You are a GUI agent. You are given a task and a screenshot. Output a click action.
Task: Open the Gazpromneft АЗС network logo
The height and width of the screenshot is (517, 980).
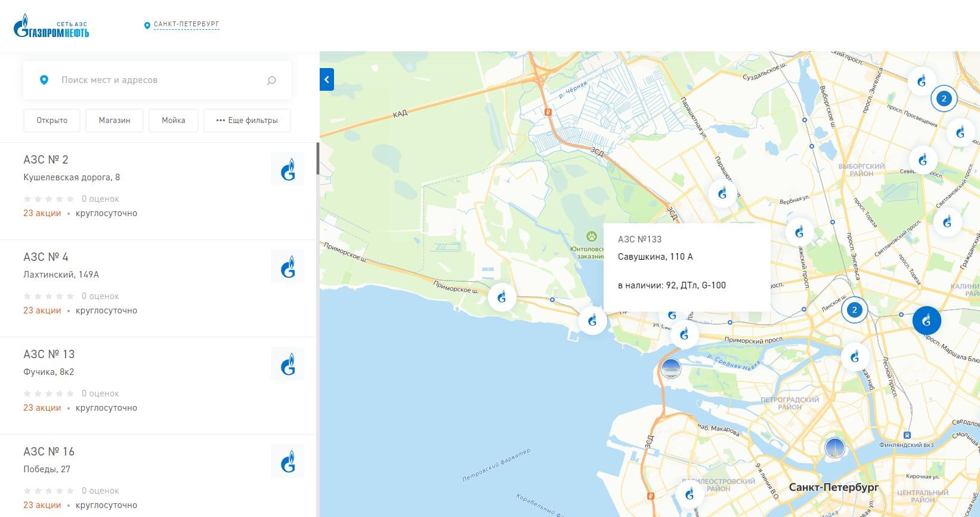51,25
